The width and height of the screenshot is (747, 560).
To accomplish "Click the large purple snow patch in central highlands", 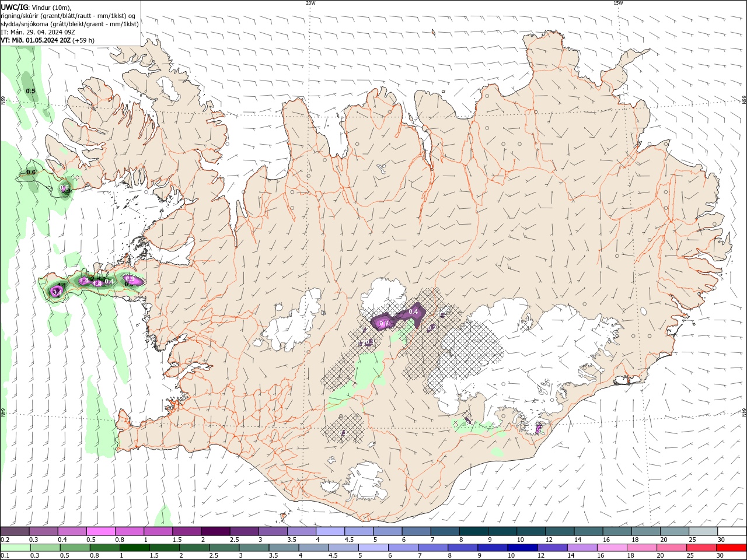I will [x=399, y=317].
